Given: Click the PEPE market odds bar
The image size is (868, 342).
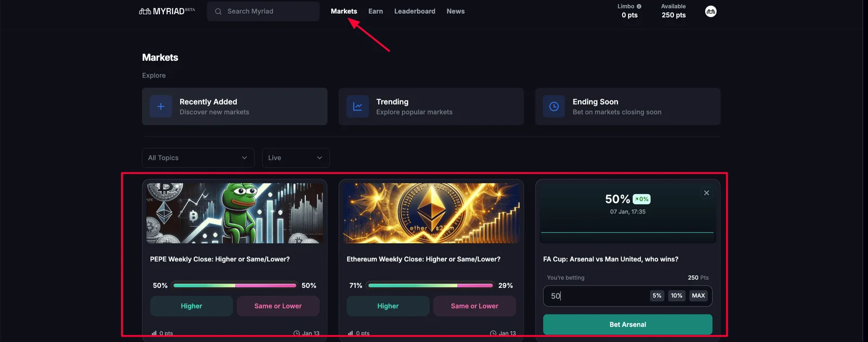Looking at the screenshot, I should [235, 286].
